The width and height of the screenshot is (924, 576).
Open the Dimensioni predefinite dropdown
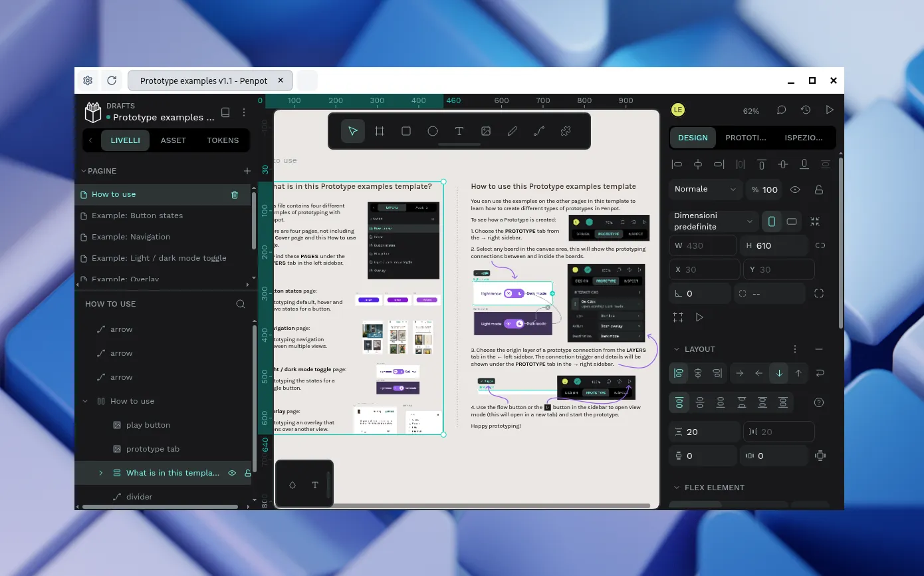pos(714,221)
